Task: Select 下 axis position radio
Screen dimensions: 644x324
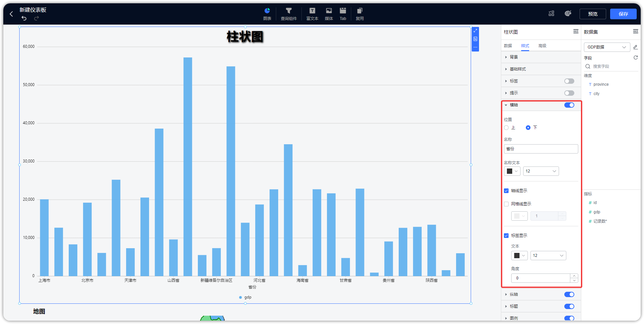Action: [528, 128]
